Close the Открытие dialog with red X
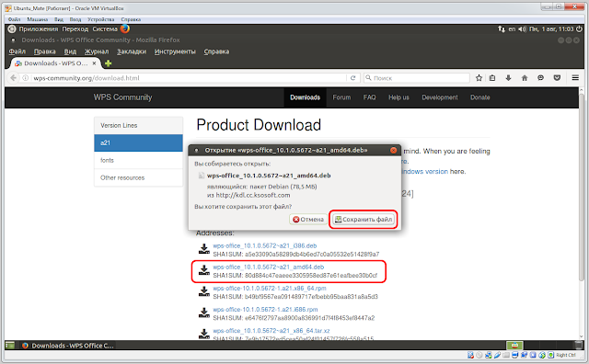589x364 pixels. [393, 150]
